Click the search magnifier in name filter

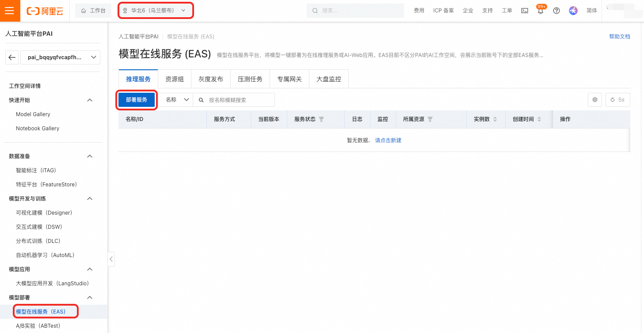pyautogui.click(x=201, y=100)
